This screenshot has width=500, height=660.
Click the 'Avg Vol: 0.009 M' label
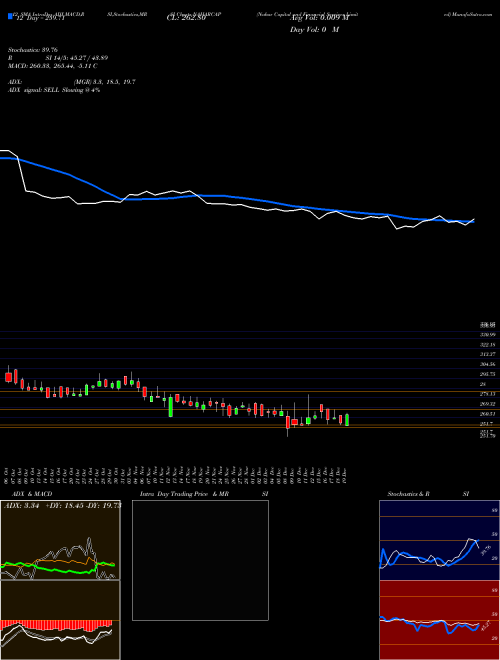319,18
